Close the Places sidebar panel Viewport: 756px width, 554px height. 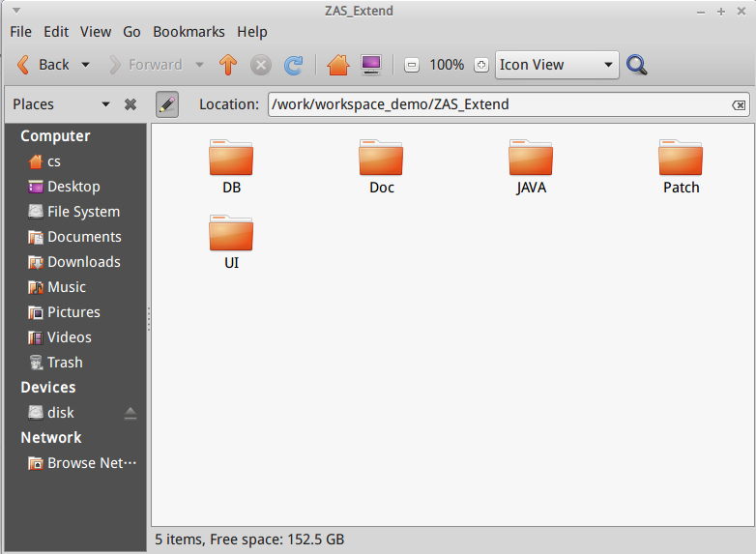(x=131, y=104)
